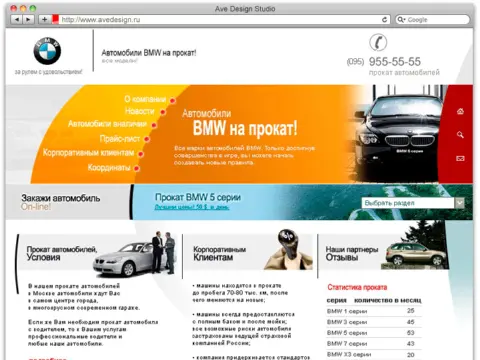Add bookmark with the plus button
Screen dimensions: 480x360
coord(44,20)
